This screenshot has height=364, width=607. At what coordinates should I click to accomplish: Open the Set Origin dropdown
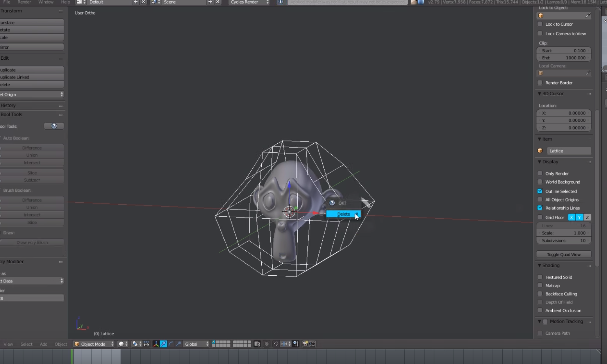tap(32, 95)
